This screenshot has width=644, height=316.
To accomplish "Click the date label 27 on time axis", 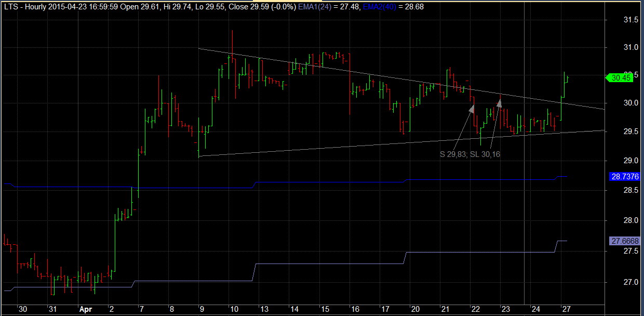I will pos(567,308).
